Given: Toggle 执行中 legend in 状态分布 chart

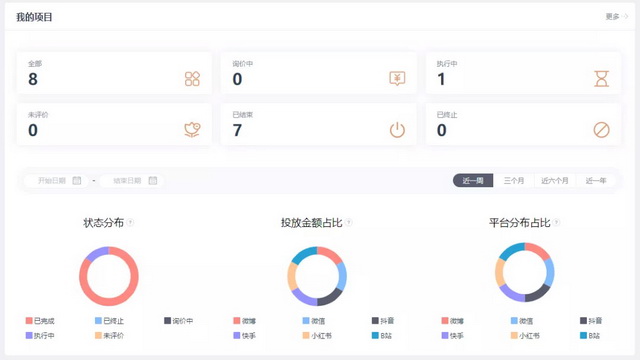Looking at the screenshot, I should (40, 336).
